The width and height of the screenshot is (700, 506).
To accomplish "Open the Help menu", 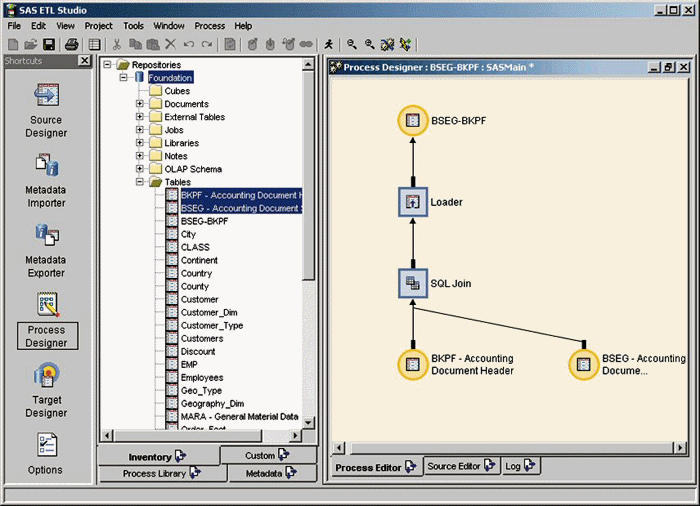I will (243, 26).
